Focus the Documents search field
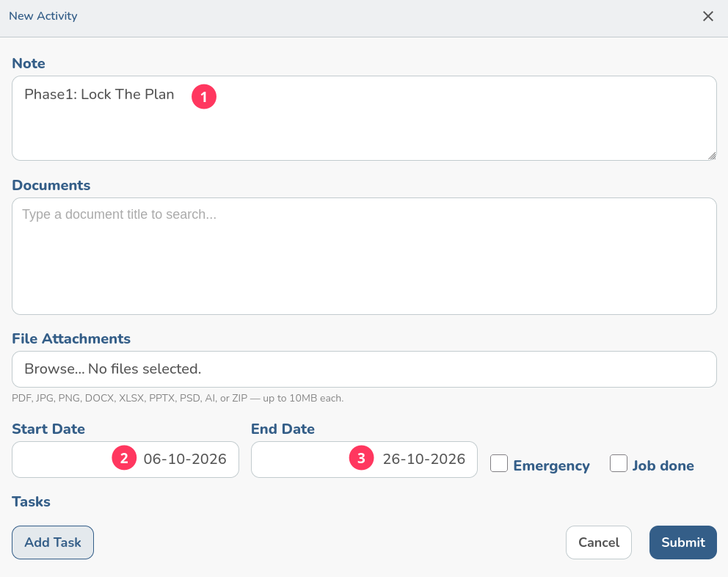The height and width of the screenshot is (577, 728). (x=364, y=256)
